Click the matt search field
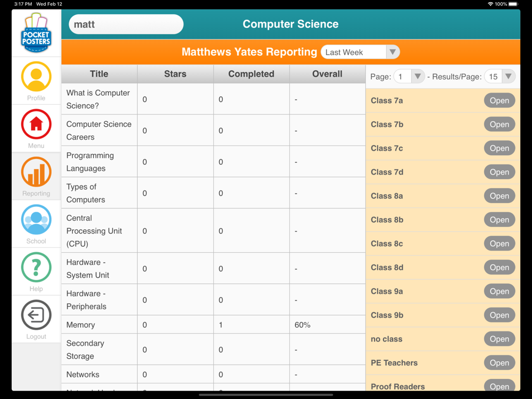Screen dimensions: 532x399 coord(126,24)
